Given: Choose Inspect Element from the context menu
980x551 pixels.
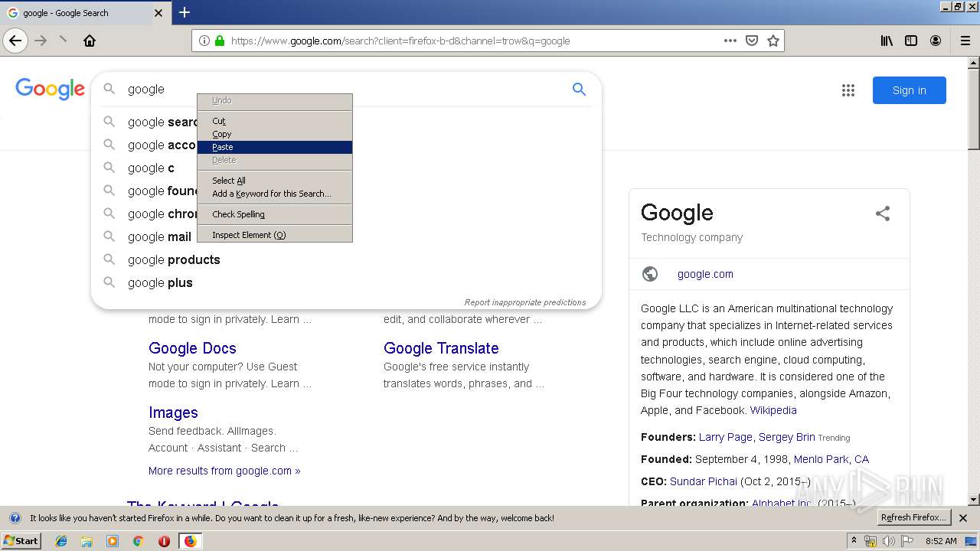Looking at the screenshot, I should click(x=275, y=235).
